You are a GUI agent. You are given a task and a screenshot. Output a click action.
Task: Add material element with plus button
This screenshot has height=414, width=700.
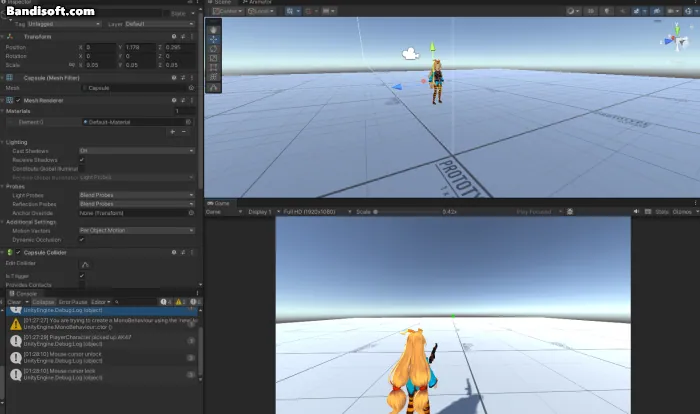coord(172,132)
